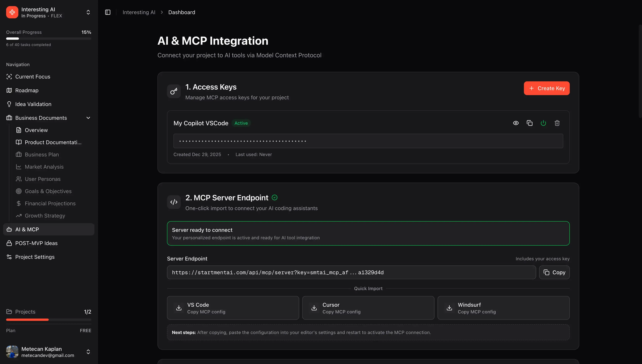The image size is (642, 364).
Task: Reveal the My Copilot VSCode key with eye icon
Action: click(516, 123)
